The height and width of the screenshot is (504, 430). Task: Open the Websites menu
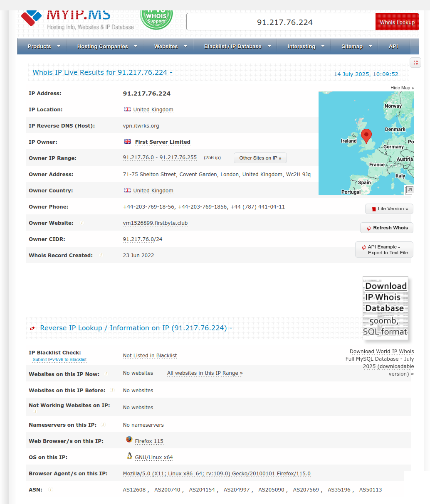[171, 47]
